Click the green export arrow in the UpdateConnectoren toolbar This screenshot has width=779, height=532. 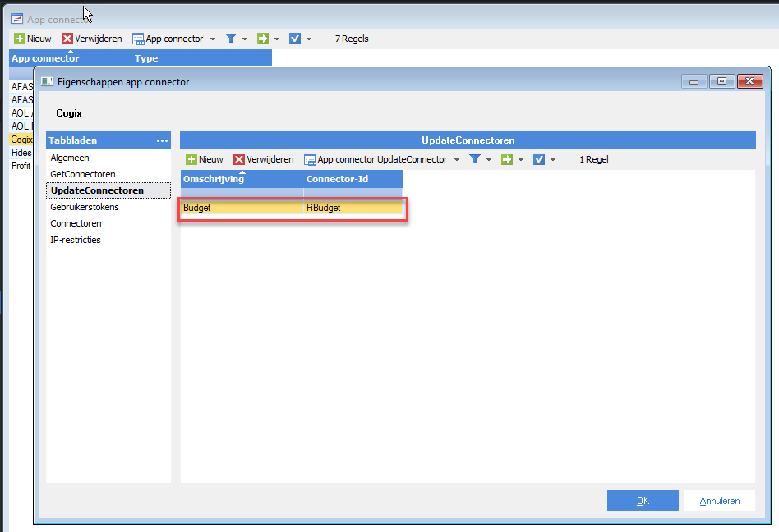pyautogui.click(x=507, y=159)
